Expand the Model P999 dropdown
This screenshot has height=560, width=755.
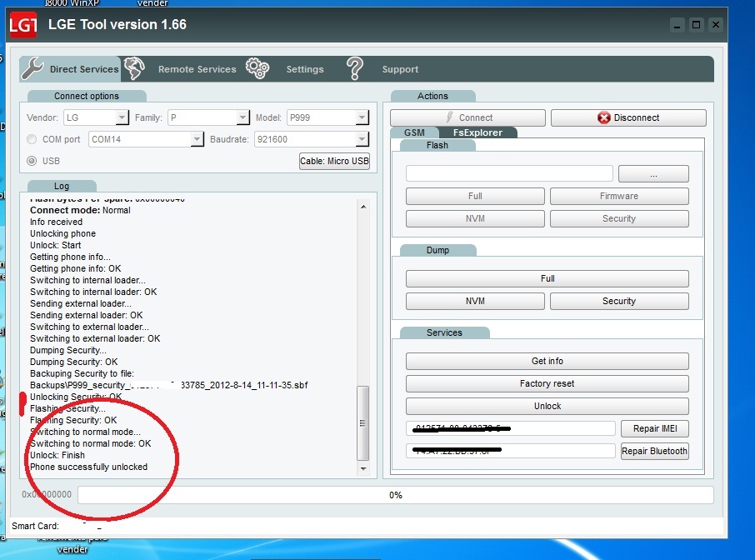pos(362,117)
